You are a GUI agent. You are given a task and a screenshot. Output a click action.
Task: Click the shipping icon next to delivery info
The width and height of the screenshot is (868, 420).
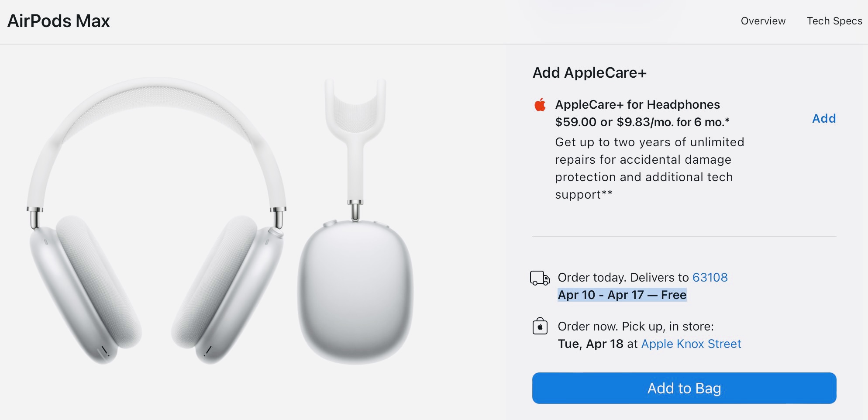point(540,277)
